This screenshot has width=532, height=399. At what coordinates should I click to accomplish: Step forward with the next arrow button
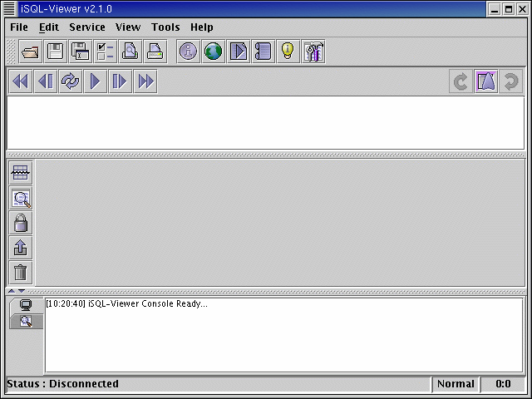(x=121, y=81)
